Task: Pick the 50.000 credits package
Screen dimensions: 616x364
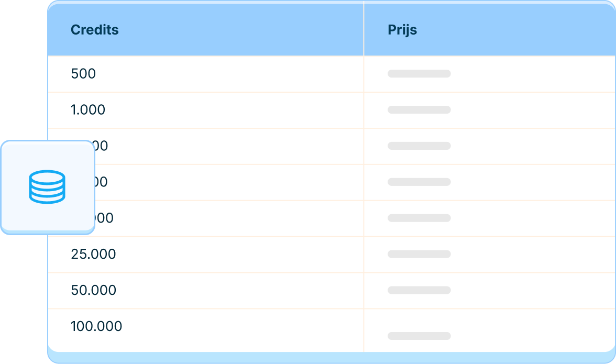Action: tap(93, 290)
